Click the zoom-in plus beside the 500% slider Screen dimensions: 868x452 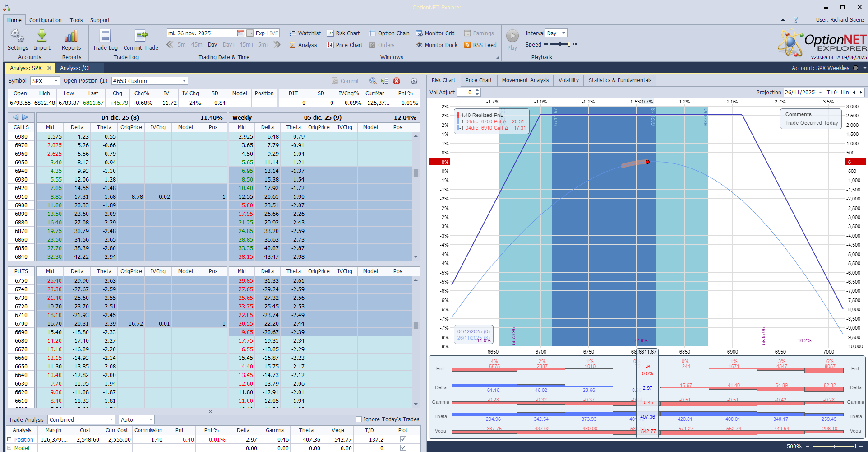861,447
